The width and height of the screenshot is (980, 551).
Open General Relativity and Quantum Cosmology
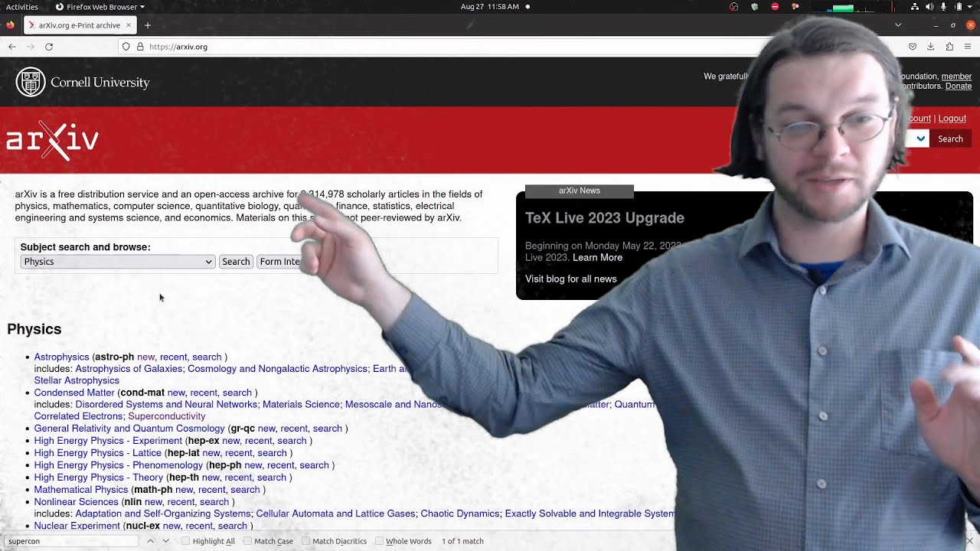[129, 429]
